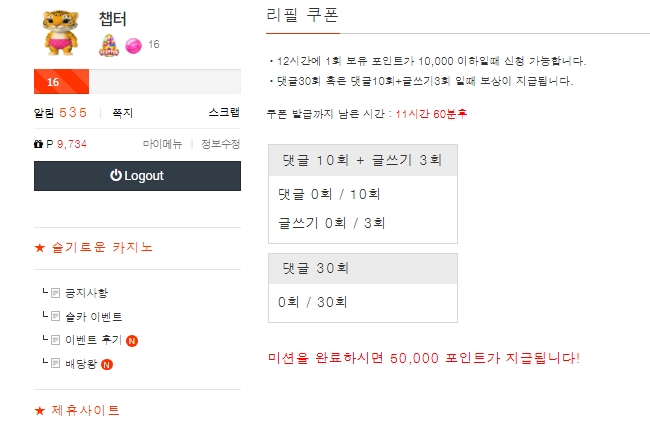
Task: Click the orange N badge on 배당왕
Action: [107, 363]
